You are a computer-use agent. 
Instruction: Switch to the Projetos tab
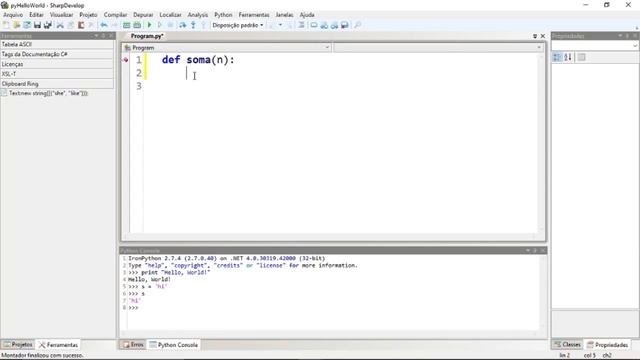click(x=18, y=345)
